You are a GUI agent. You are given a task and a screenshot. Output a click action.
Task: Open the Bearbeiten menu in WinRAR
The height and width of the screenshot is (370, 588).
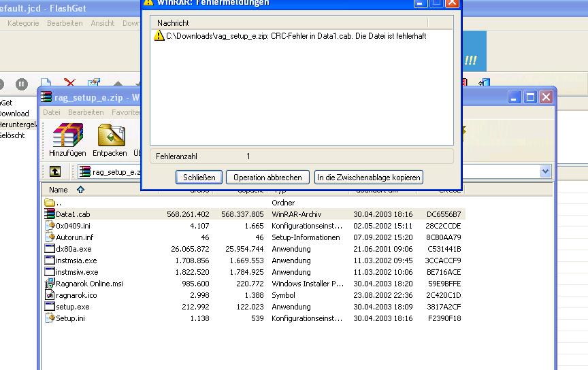point(86,112)
